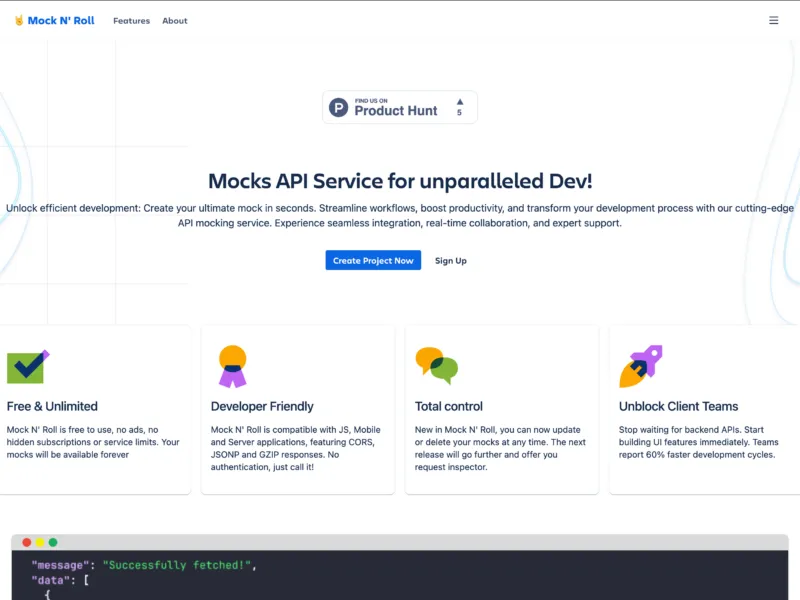
Task: Click the checkmark icon above Free & Unlimited
Action: coord(27,367)
